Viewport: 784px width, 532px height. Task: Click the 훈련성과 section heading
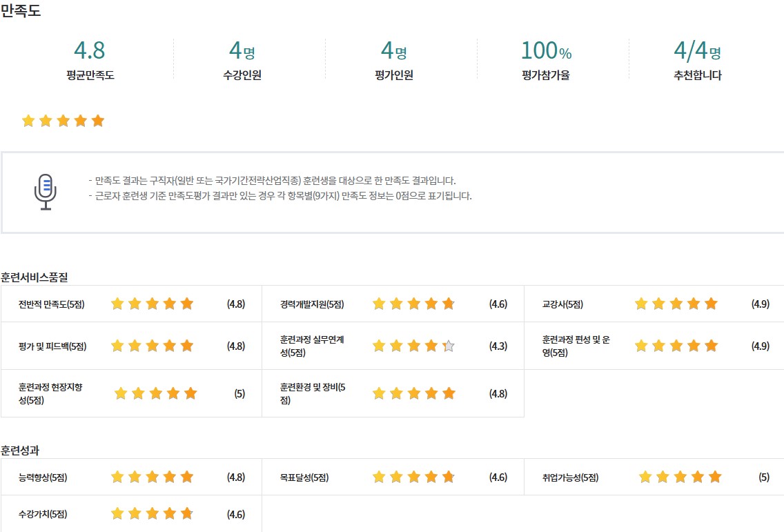click(20, 451)
